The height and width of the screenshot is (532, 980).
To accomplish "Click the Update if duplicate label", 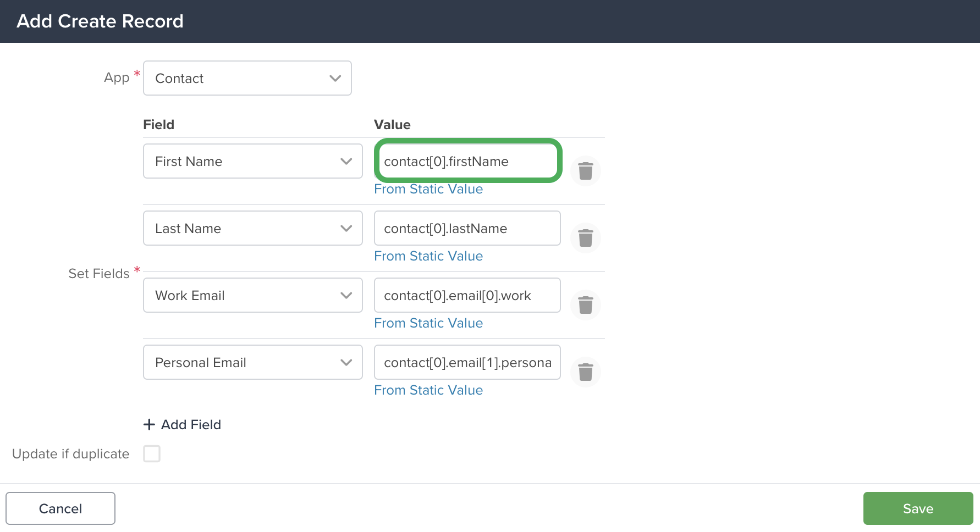I will pos(71,454).
